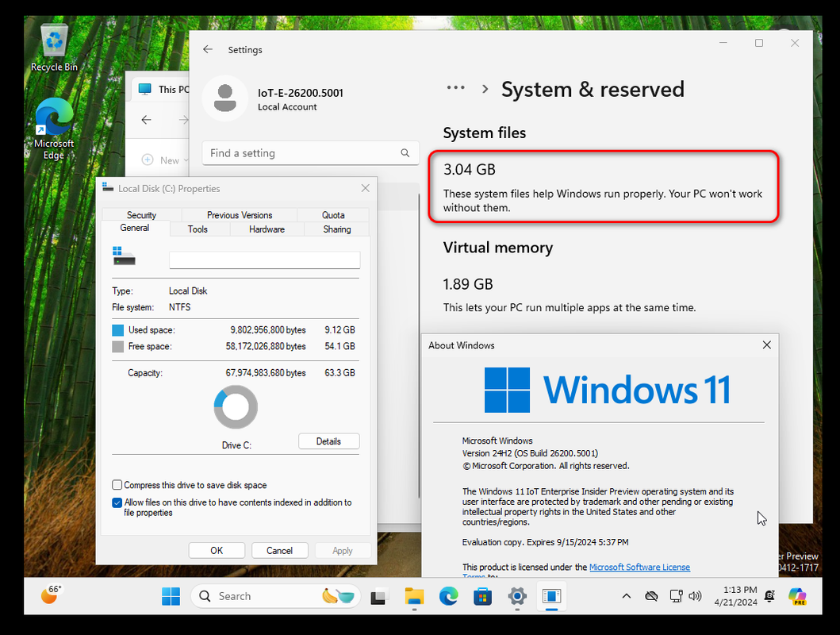Open the Hardware tab
This screenshot has height=635, width=840.
point(267,229)
